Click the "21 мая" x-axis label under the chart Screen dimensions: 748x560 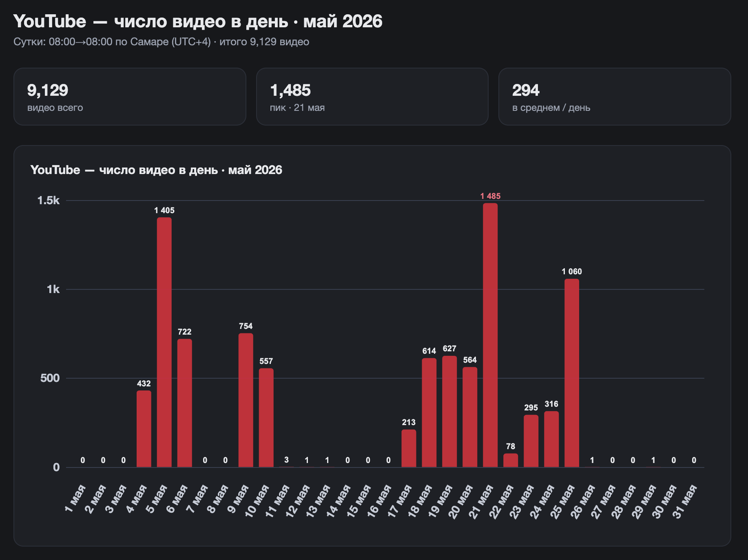[481, 500]
